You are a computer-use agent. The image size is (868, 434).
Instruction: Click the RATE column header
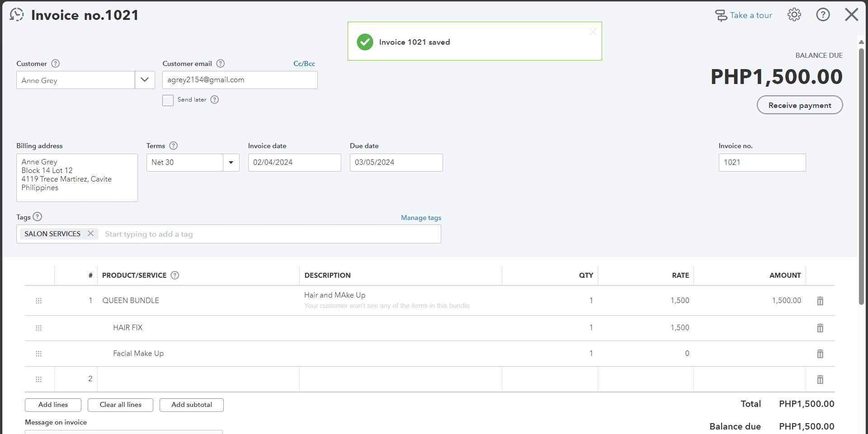tap(680, 275)
